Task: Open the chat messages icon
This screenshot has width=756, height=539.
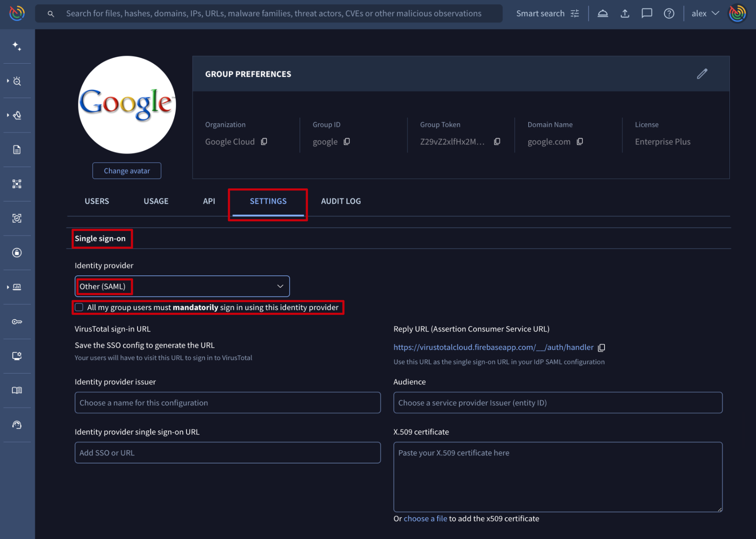Action: coord(647,14)
